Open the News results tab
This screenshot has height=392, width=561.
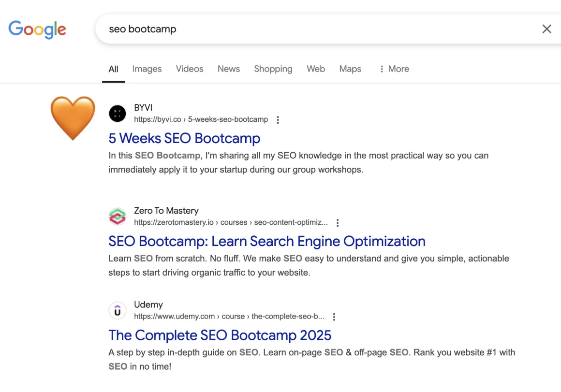tap(228, 69)
